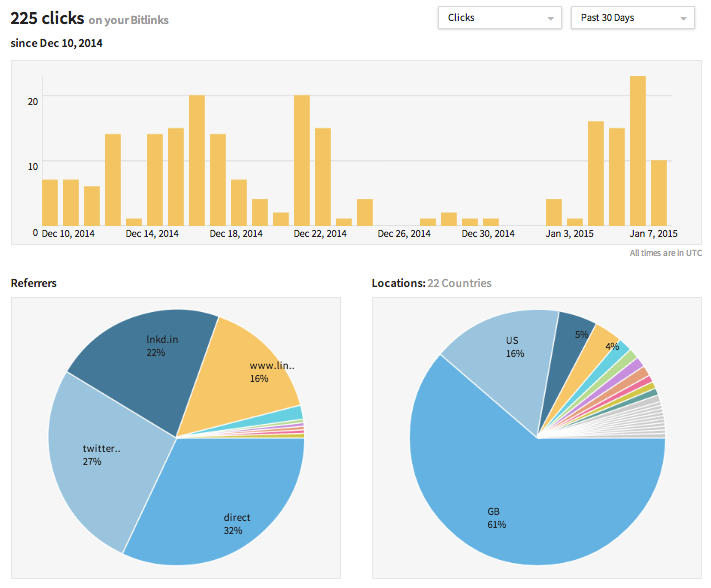The image size is (711, 588).
Task: Click the '10' y-axis value
Action: pos(33,166)
